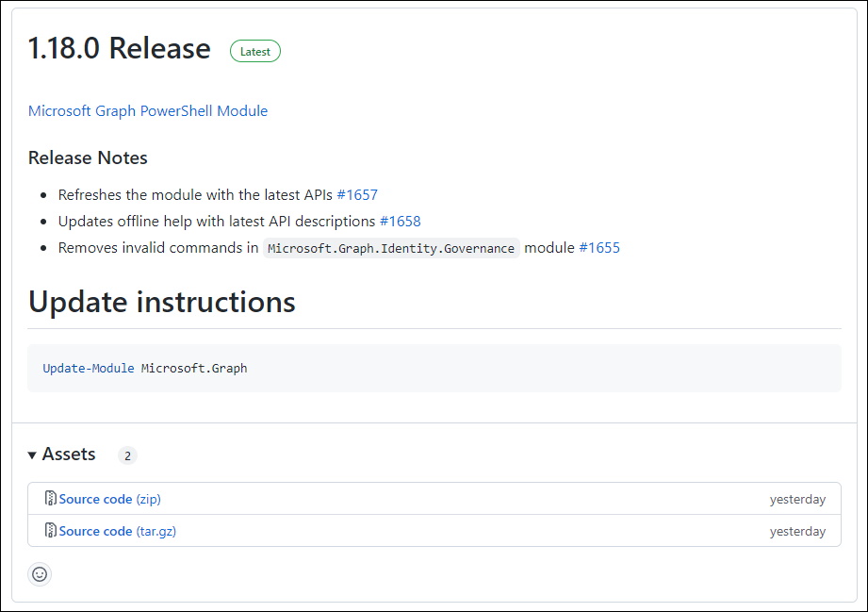This screenshot has height=612, width=868.
Task: Open the Microsoft Graph PowerShell Module link
Action: click(148, 110)
